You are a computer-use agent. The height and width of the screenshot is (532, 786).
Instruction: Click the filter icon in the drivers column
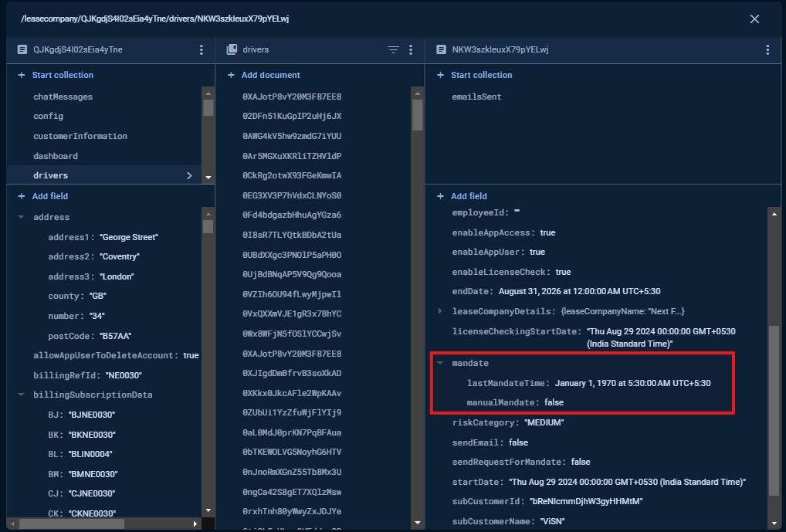click(x=393, y=49)
